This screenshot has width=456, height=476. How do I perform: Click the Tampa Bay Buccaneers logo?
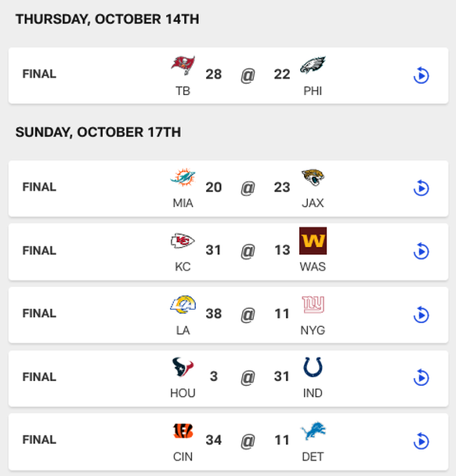coord(183,65)
